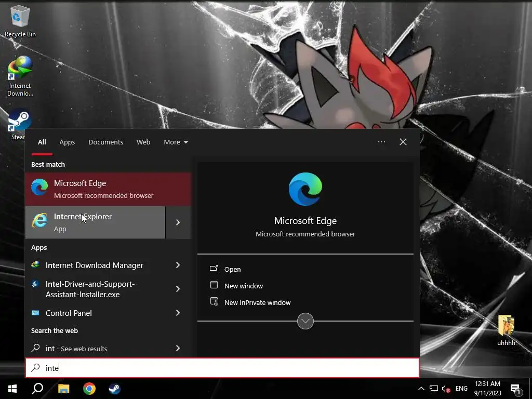Screen dimensions: 532x399
Task: Open the network status tray icon
Action: click(434, 389)
